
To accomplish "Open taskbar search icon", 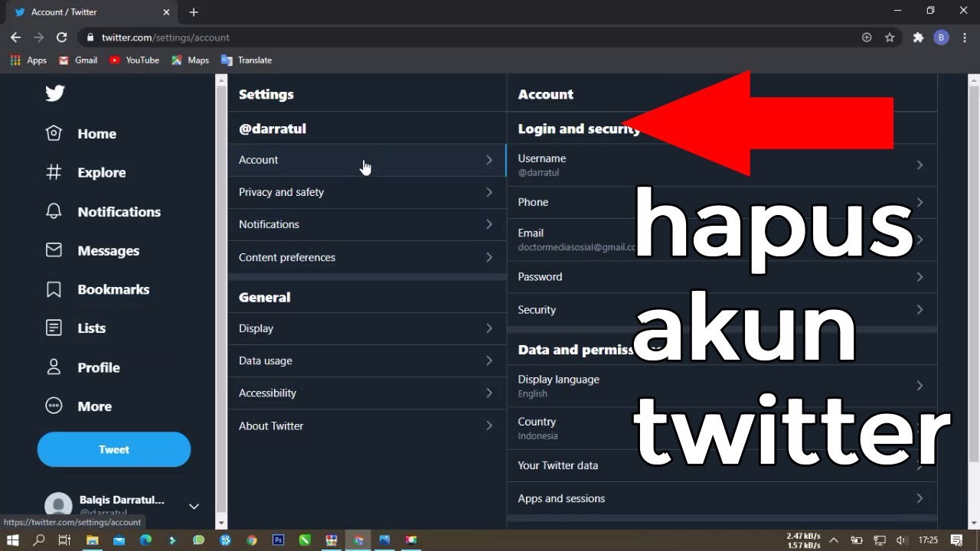I will click(x=39, y=540).
